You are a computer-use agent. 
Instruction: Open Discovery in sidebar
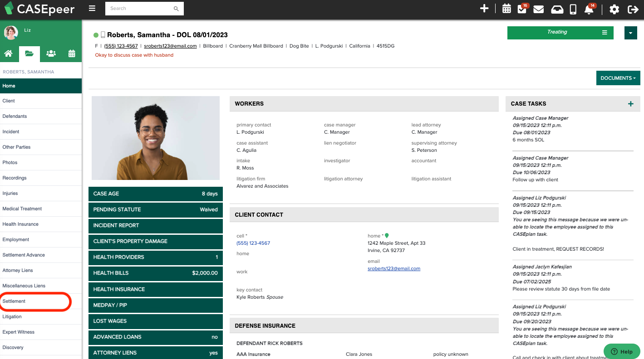tap(41, 348)
